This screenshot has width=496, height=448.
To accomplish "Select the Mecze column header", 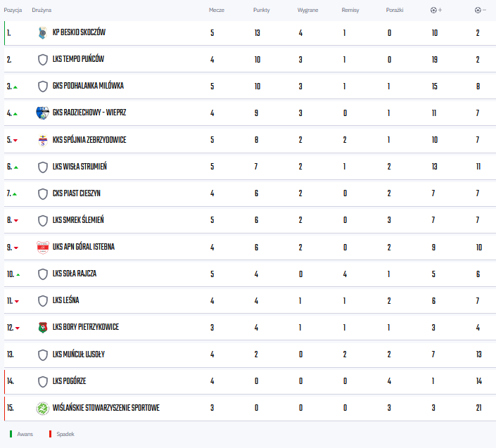I will click(x=217, y=10).
